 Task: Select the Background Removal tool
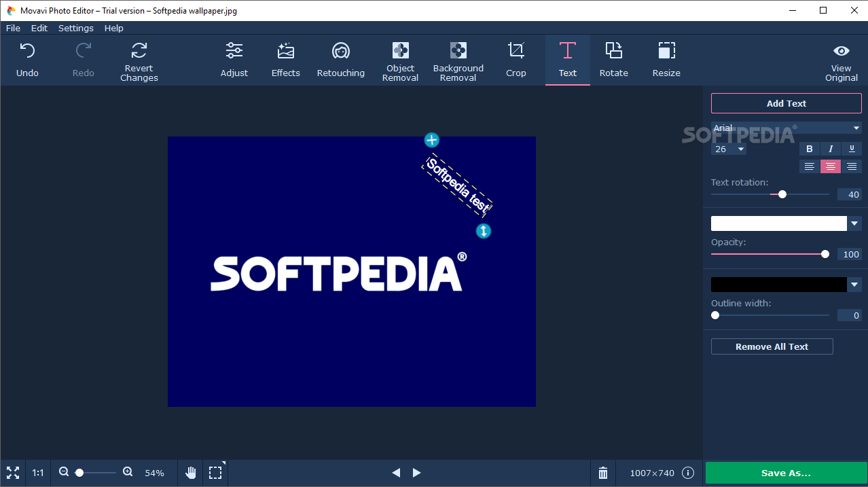coord(458,60)
